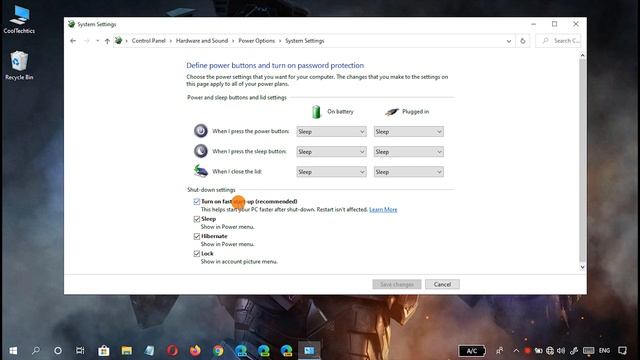Toggle the Lock account menu checkbox

click(196, 253)
